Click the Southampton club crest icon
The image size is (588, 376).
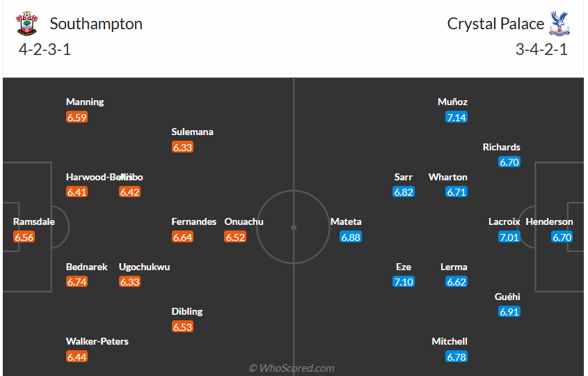[26, 24]
